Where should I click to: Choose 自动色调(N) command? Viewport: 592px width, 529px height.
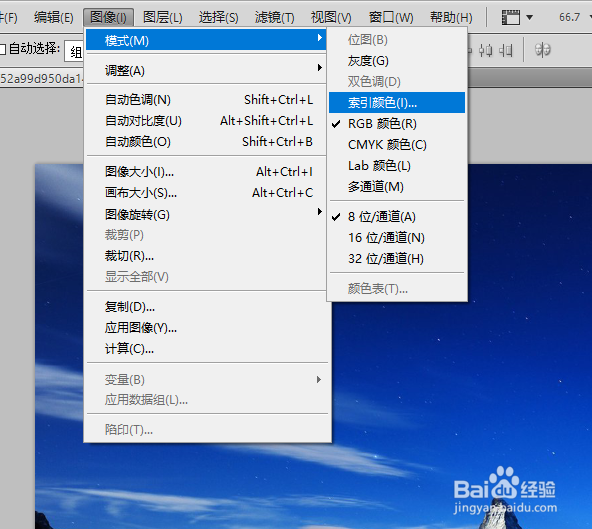pos(206,100)
